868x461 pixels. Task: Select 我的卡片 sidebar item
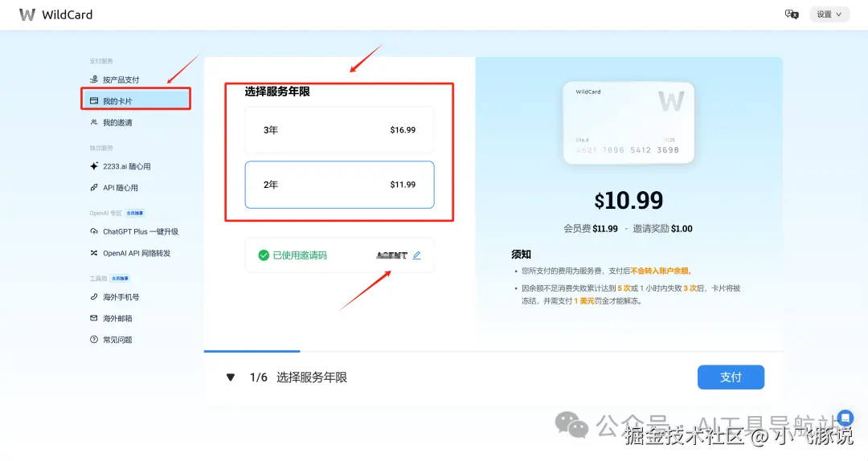point(136,100)
